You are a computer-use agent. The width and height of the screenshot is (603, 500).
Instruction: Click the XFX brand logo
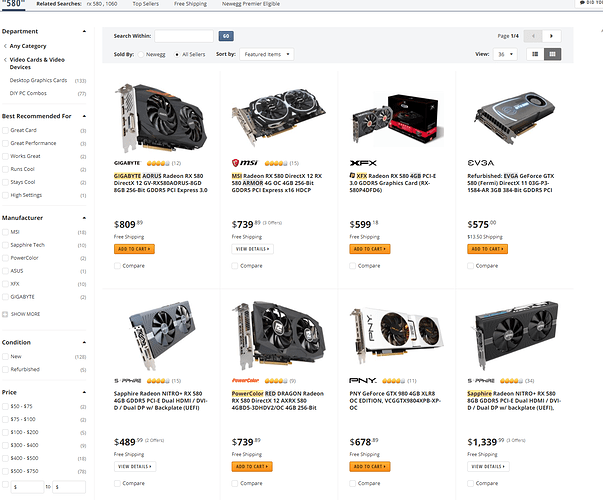point(363,163)
